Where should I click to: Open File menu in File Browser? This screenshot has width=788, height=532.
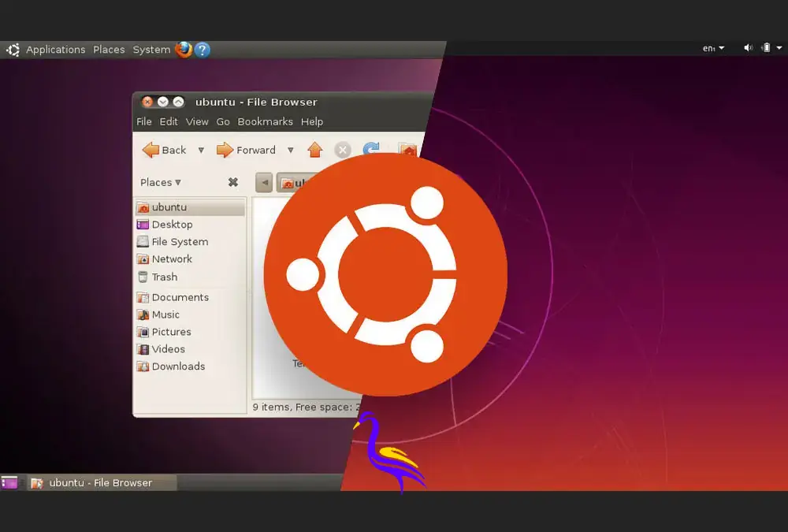point(143,121)
